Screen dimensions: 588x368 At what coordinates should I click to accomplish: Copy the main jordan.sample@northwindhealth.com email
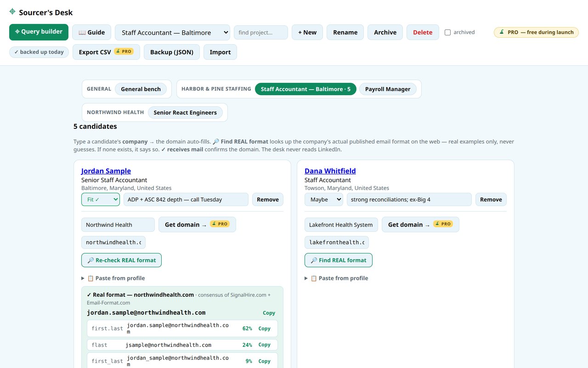269,313
